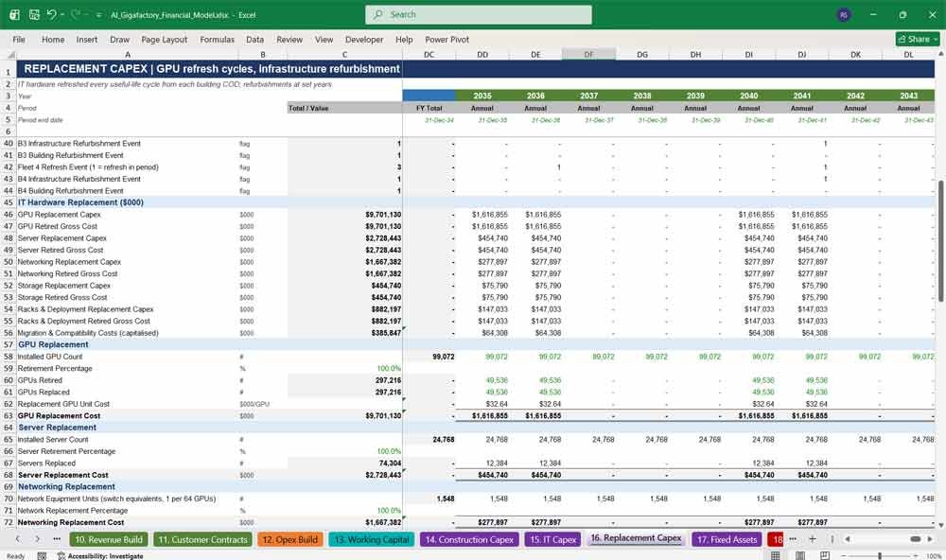Click 'Accessibility: Investigate' in status bar

tap(101, 556)
